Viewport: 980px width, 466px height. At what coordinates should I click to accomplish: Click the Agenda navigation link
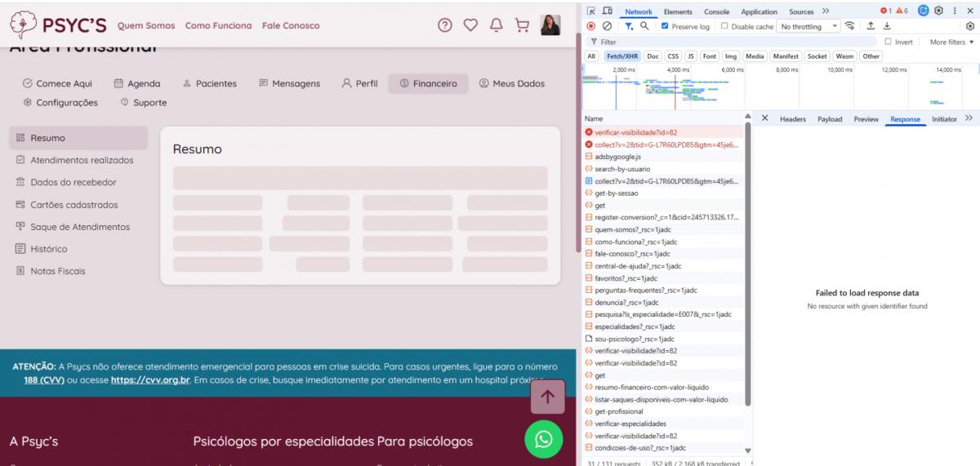pos(136,83)
